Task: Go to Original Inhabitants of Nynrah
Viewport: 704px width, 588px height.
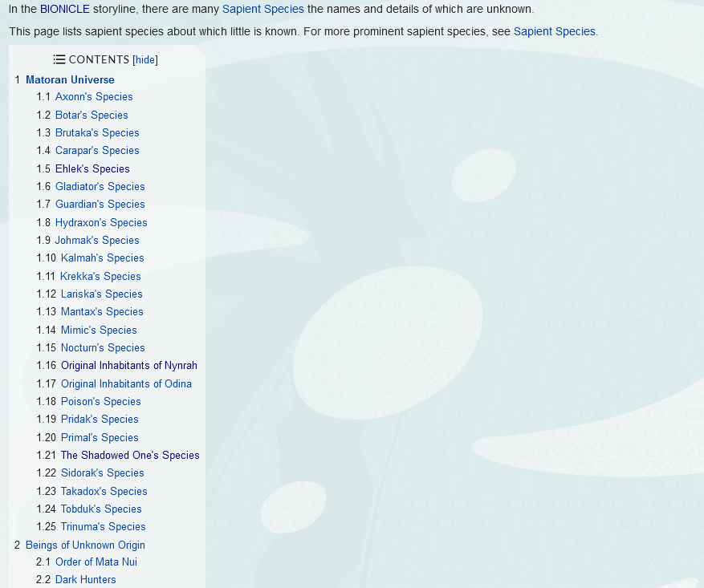Action: click(x=128, y=366)
